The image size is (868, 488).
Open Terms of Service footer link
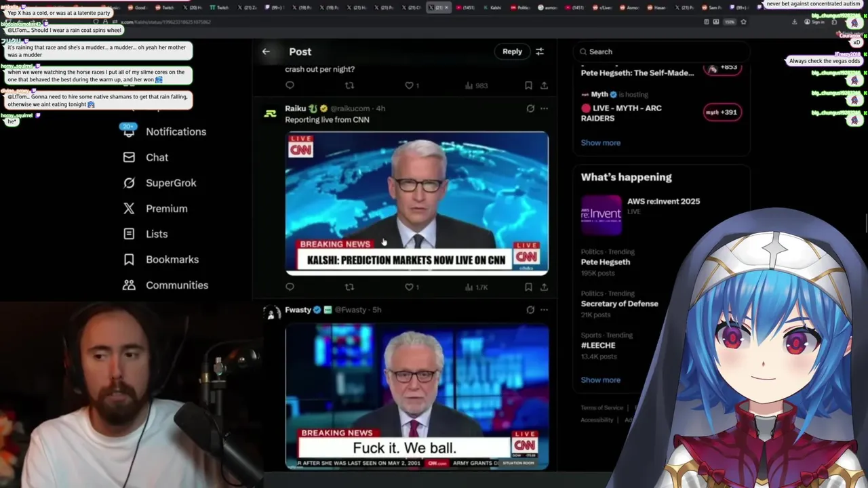[601, 407]
